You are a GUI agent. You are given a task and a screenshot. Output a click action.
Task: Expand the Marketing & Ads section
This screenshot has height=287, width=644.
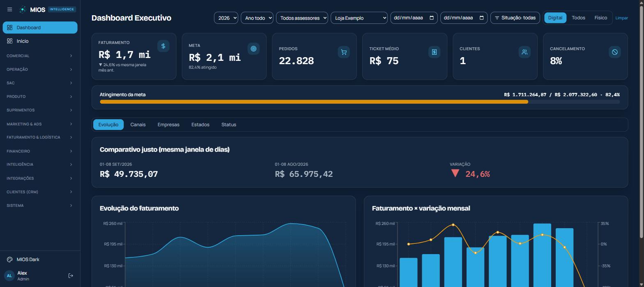pos(40,124)
